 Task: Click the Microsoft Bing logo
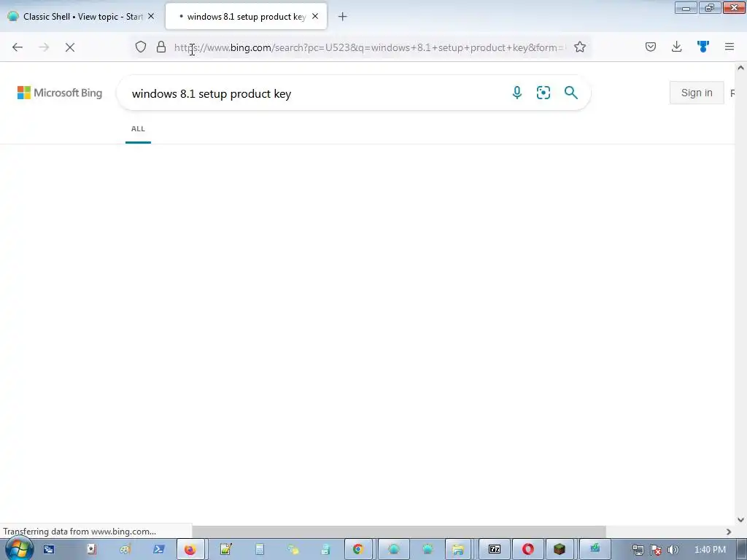(60, 93)
